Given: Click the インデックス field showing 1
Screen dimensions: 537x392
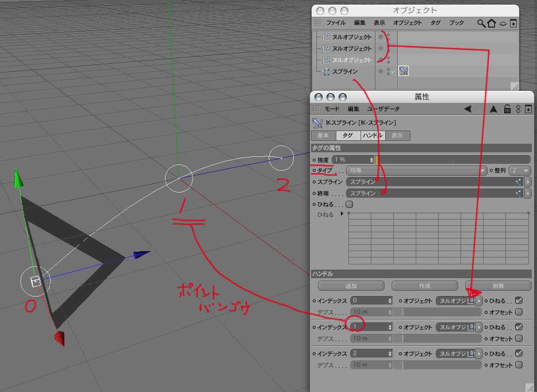Looking at the screenshot, I should [371, 327].
